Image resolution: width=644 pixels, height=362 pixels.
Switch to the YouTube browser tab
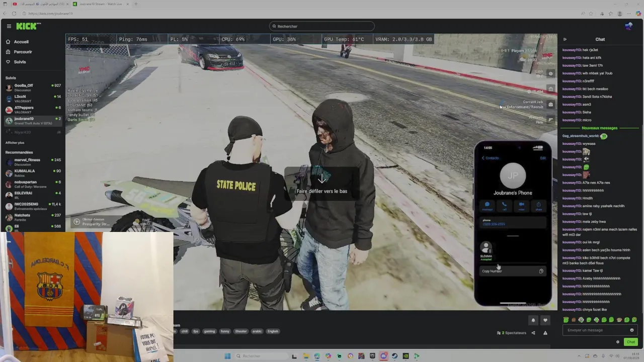tap(40, 4)
